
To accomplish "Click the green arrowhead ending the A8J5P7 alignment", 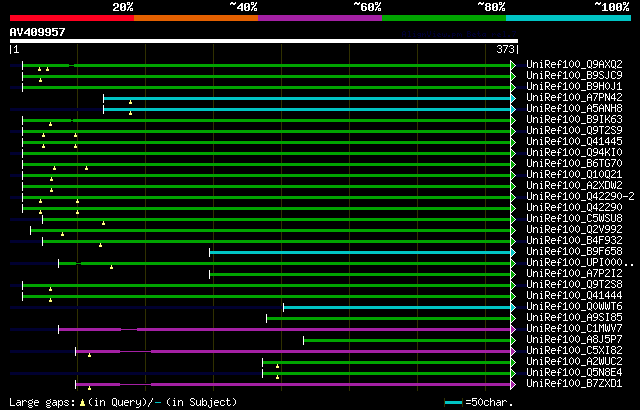I will pyautogui.click(x=513, y=341).
